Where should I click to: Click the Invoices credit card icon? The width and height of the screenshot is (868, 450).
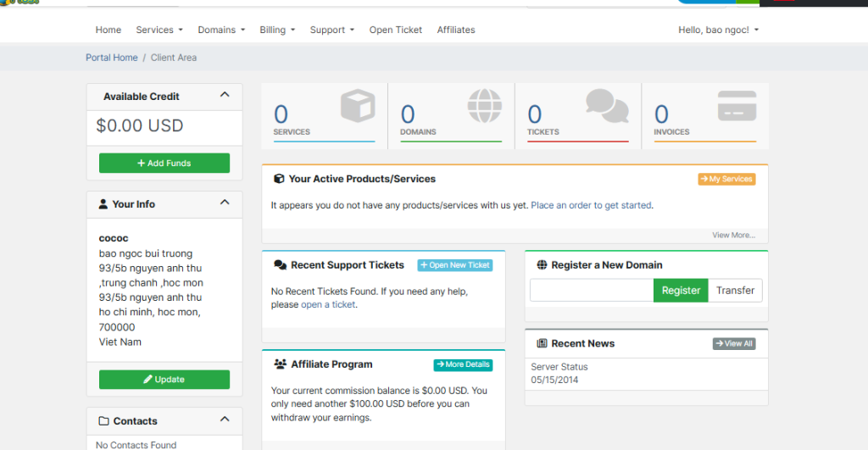tap(737, 106)
